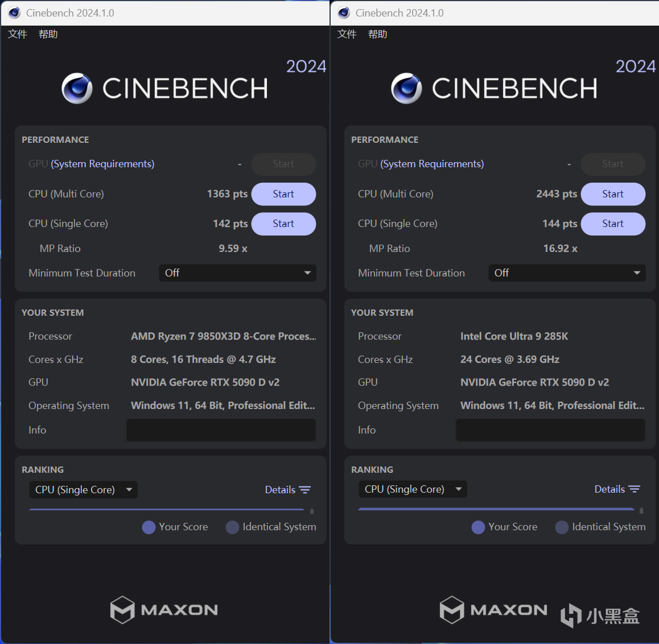Click Identical System legend dot in left window
The image size is (659, 644).
[232, 527]
